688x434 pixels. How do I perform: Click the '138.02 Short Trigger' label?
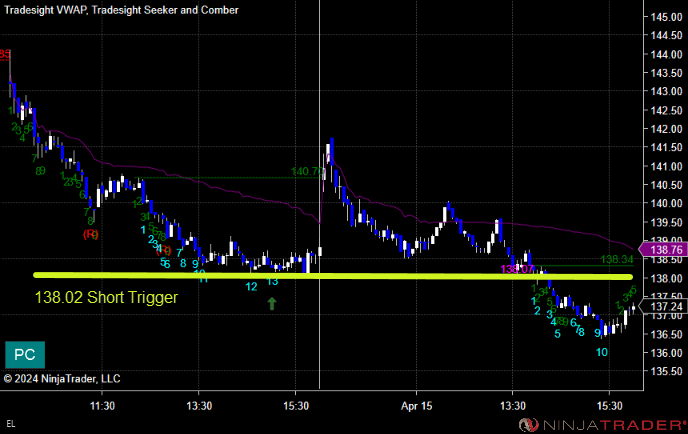coord(106,298)
